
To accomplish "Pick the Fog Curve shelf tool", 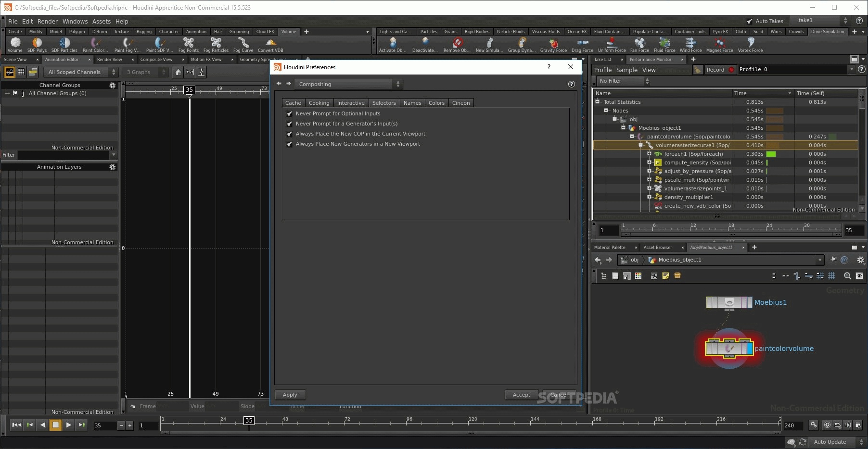I will 243,45.
